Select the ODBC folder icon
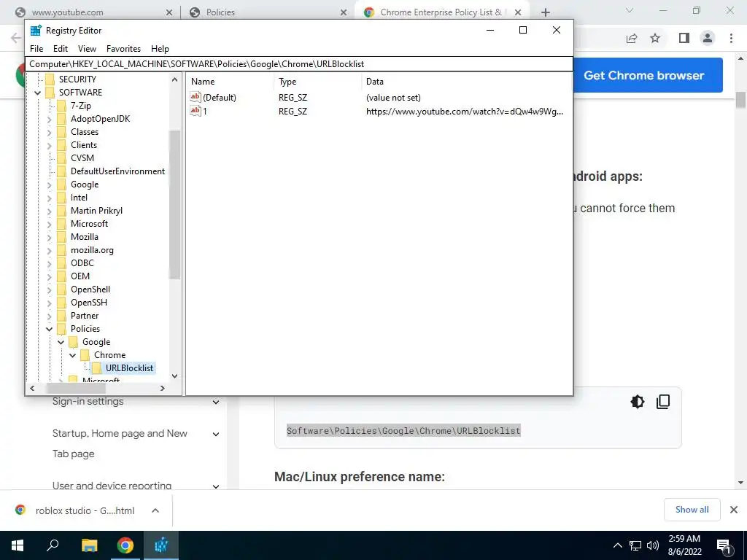This screenshot has width=747, height=560. 61,262
